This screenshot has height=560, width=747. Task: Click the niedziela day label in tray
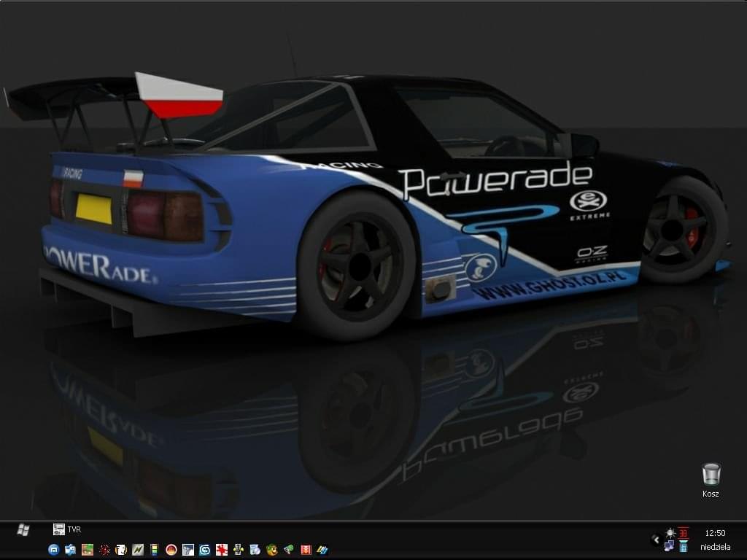[715, 547]
